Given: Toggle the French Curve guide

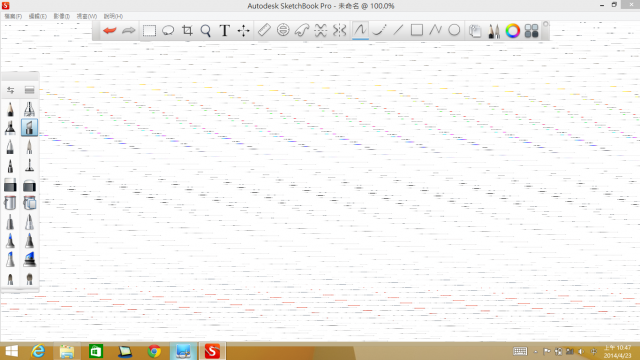Looking at the screenshot, I should click(x=302, y=30).
